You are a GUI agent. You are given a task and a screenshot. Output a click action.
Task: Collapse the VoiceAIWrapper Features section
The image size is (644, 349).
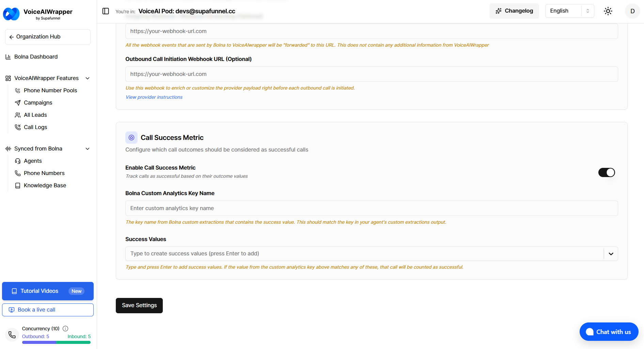[x=88, y=78]
